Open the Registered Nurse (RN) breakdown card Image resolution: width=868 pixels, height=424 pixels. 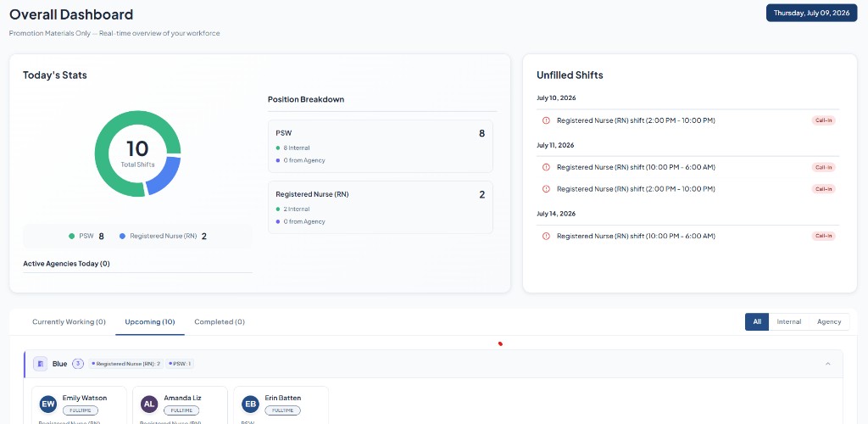[381, 207]
